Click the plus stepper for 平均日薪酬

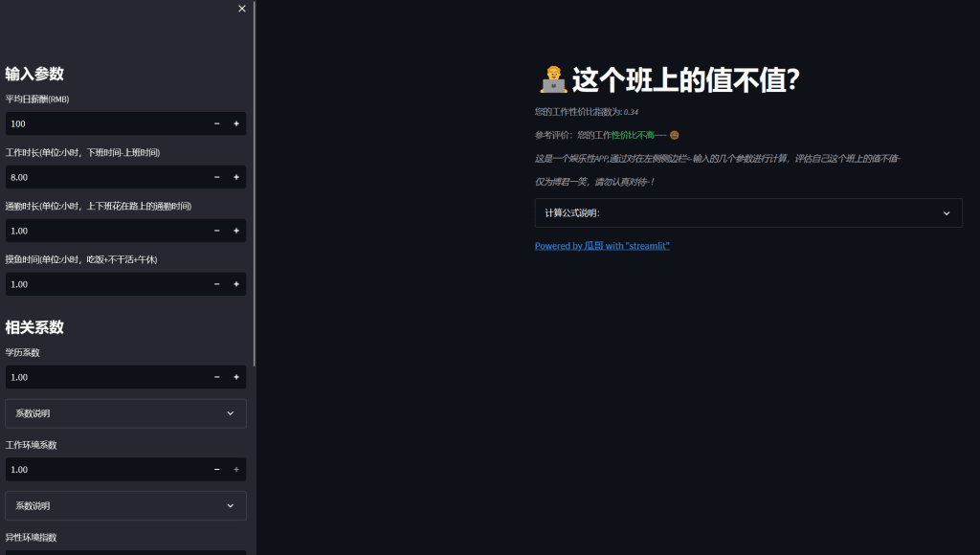coord(235,123)
